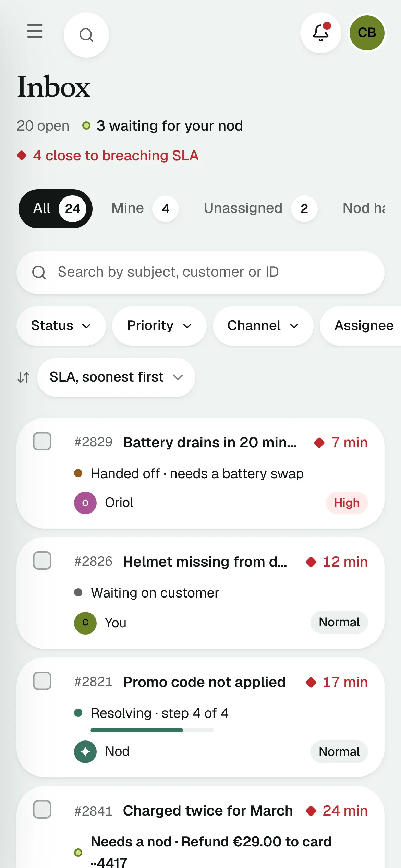This screenshot has width=401, height=868.
Task: Click the 24 min SLA timer
Action: 345,811
